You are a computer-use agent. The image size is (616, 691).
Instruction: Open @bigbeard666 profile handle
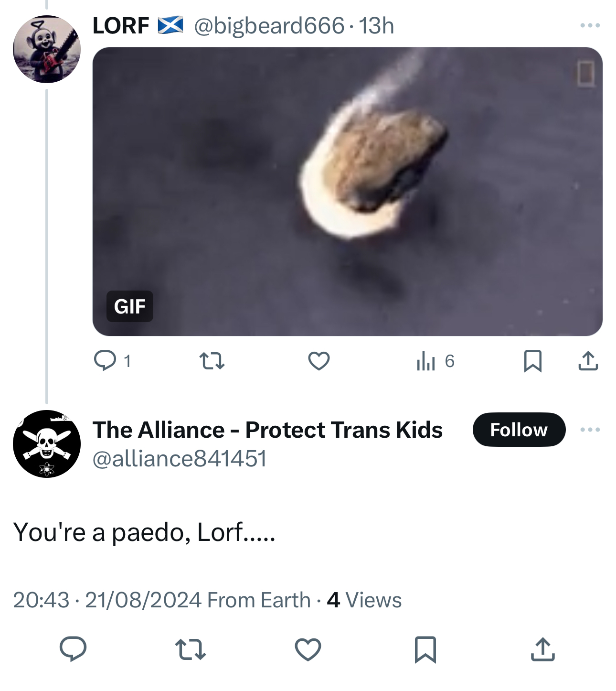point(269,26)
